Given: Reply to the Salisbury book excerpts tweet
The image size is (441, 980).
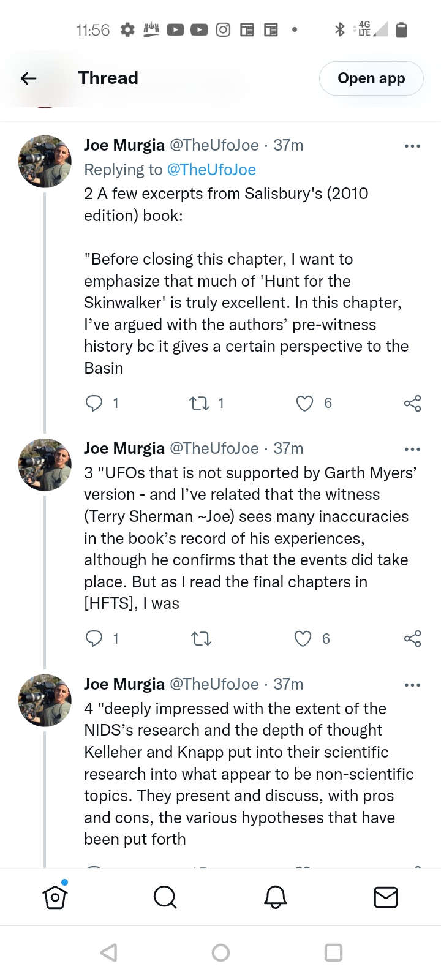Looking at the screenshot, I should coord(94,403).
